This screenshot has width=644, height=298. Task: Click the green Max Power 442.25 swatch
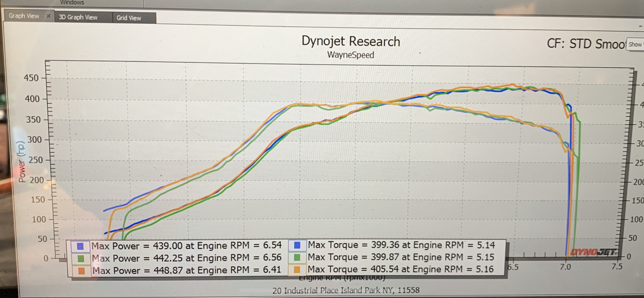81,258
